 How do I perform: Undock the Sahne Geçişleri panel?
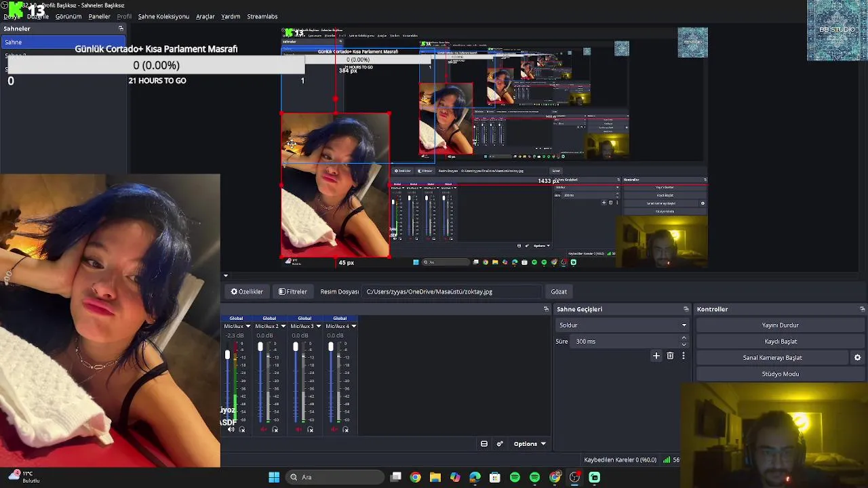(x=686, y=309)
